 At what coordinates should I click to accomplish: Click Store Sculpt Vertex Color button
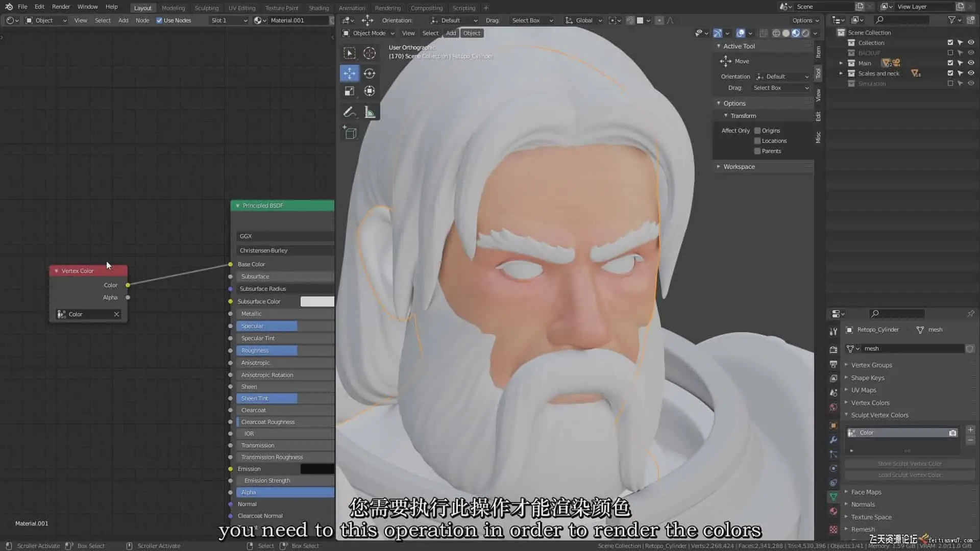[910, 464]
